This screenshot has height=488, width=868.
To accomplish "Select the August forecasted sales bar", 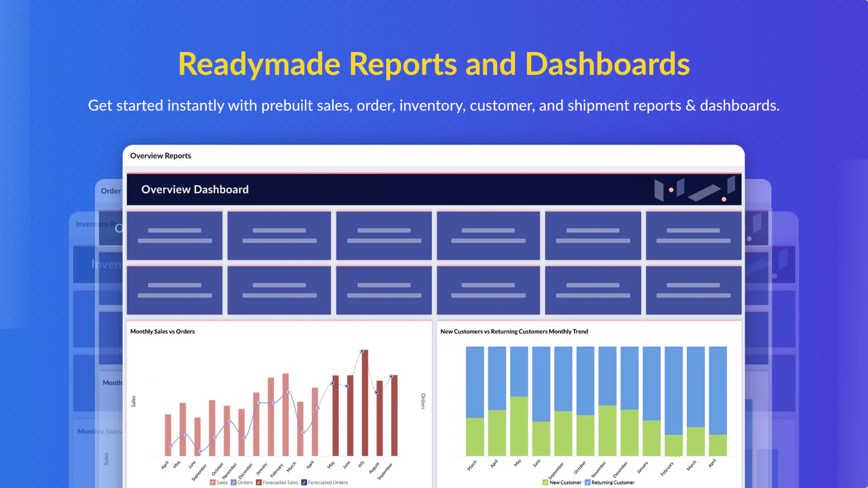I will pyautogui.click(x=380, y=418).
